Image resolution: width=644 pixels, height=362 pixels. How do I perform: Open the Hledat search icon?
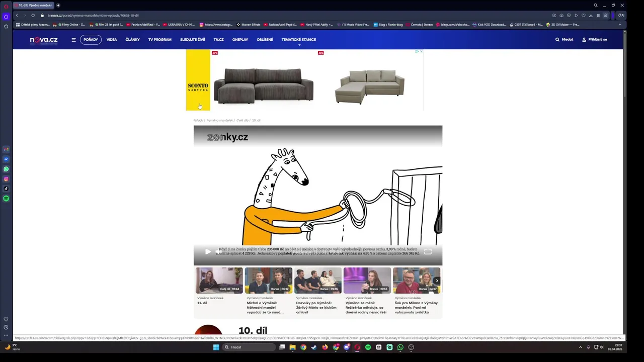click(557, 40)
